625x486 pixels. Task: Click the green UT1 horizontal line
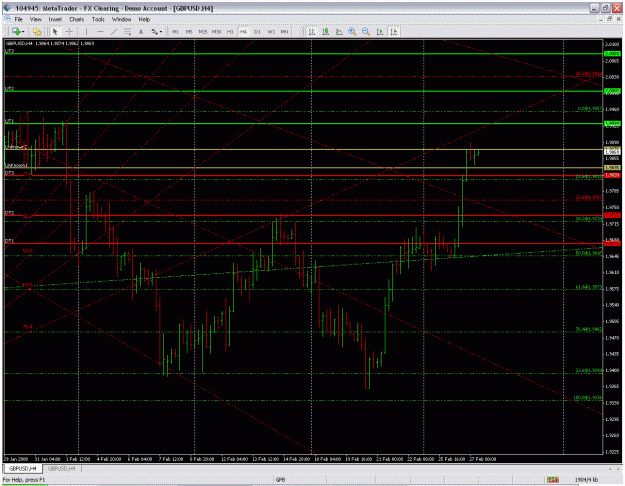point(303,124)
